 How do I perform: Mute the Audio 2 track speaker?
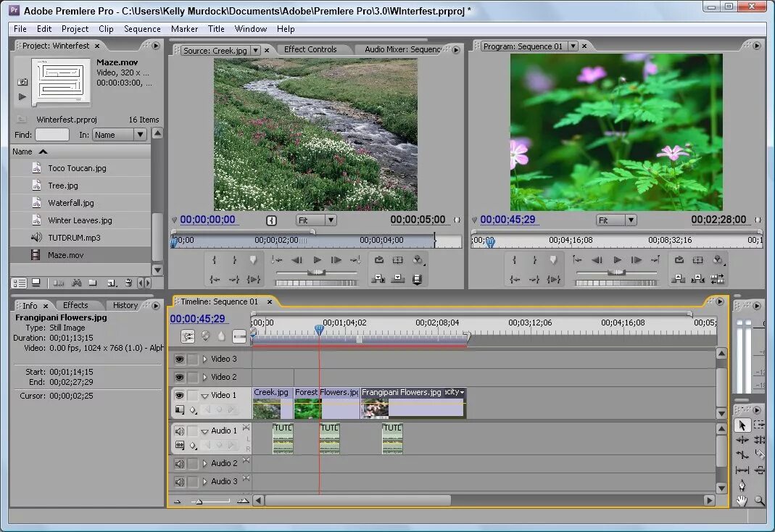coord(179,463)
